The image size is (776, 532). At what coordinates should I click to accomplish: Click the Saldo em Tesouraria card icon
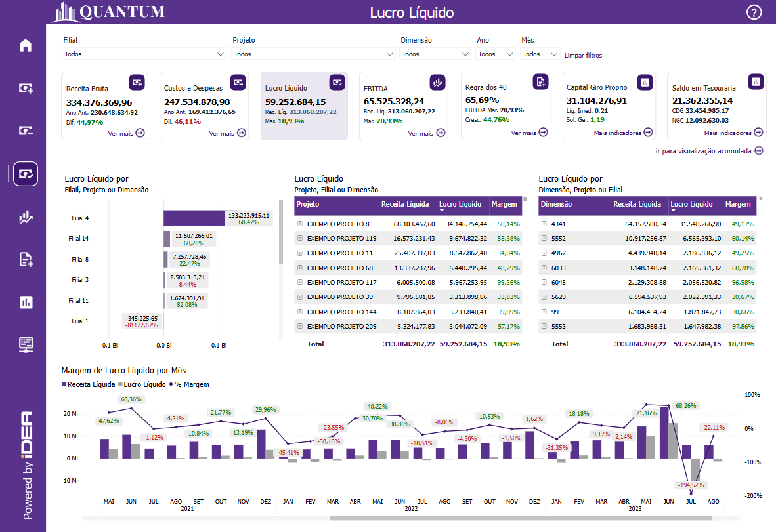click(756, 82)
